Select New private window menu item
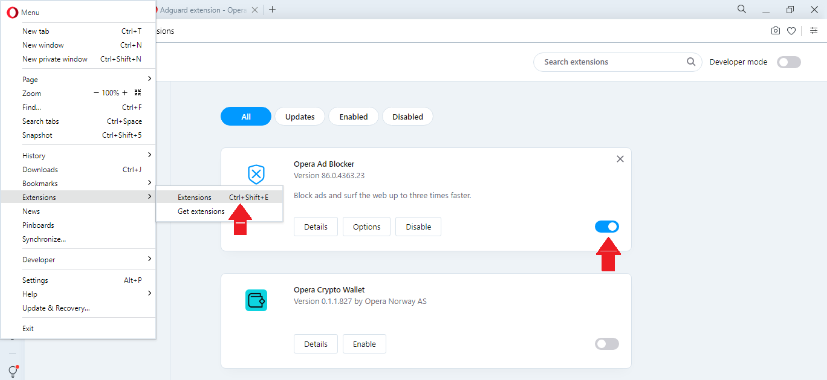Screen dimensions: 827x380 click(78, 59)
